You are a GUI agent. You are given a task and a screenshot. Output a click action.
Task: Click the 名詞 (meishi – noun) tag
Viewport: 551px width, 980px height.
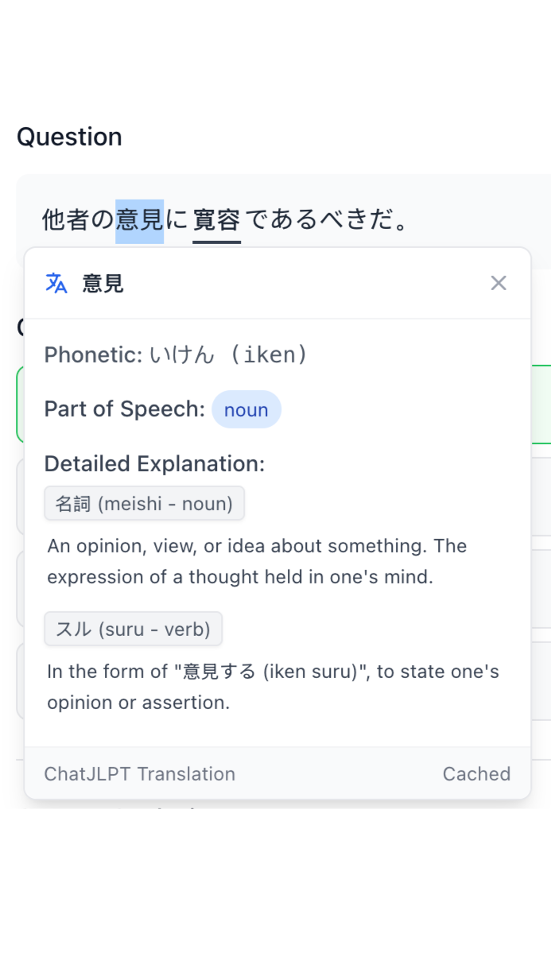click(144, 503)
